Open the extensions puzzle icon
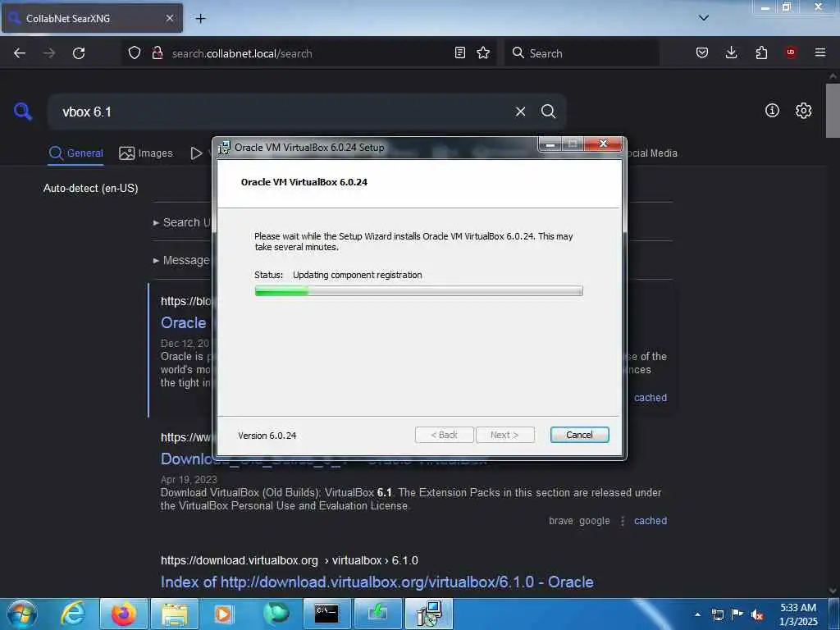 pos(761,52)
